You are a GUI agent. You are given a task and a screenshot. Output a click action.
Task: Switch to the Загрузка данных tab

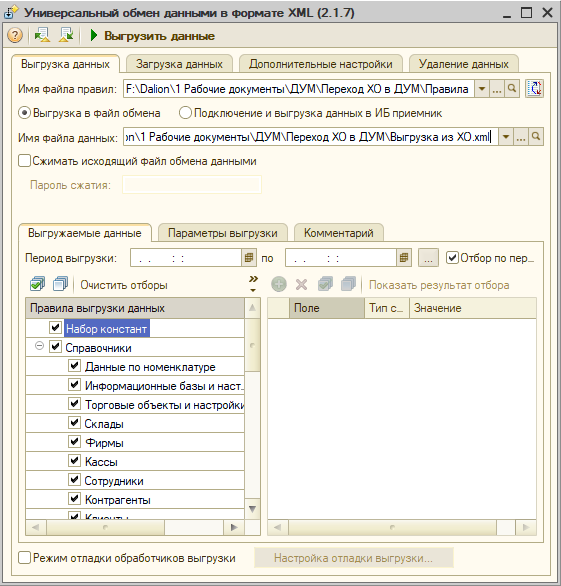(179, 64)
